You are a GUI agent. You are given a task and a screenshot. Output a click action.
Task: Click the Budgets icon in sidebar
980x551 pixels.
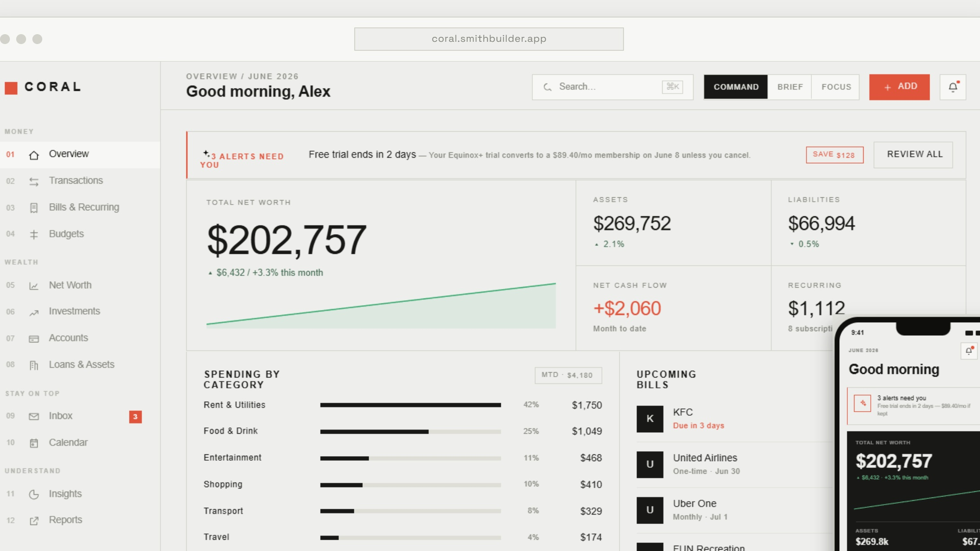coord(34,235)
